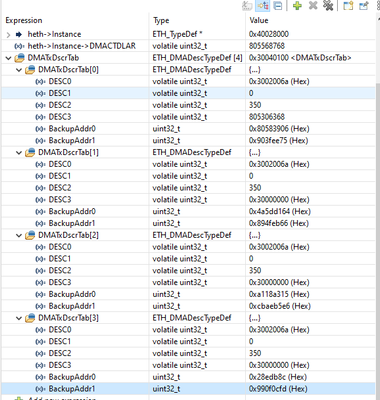Click the value 0x80583906 (Hex)
This screenshot has height=400, width=380.
(x=279, y=129)
